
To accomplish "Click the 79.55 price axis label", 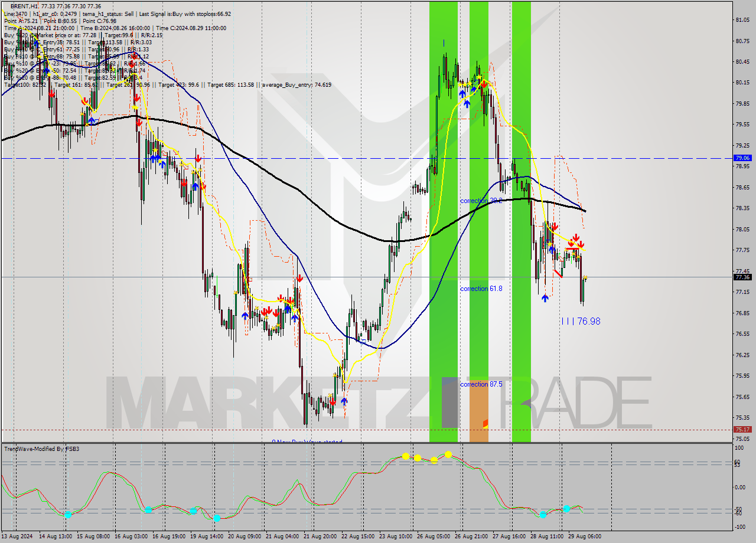I will (x=742, y=125).
